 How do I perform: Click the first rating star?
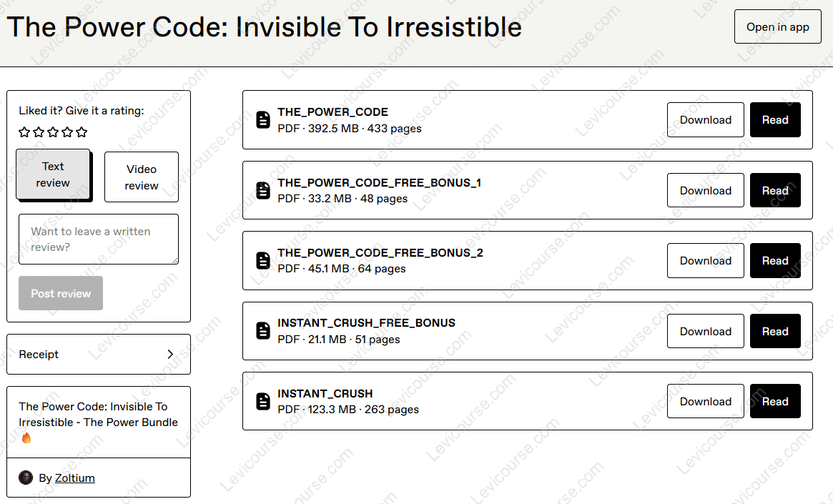click(x=24, y=132)
